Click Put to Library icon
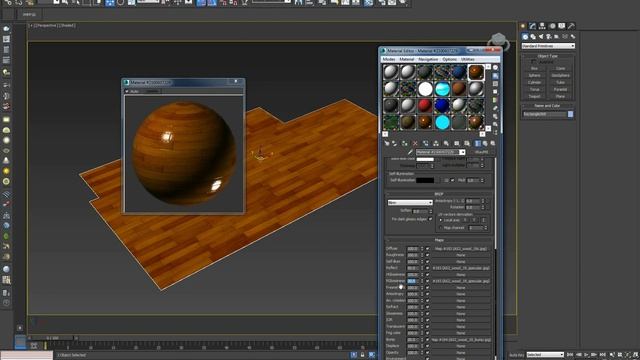This screenshot has height=360, width=640. (x=446, y=143)
